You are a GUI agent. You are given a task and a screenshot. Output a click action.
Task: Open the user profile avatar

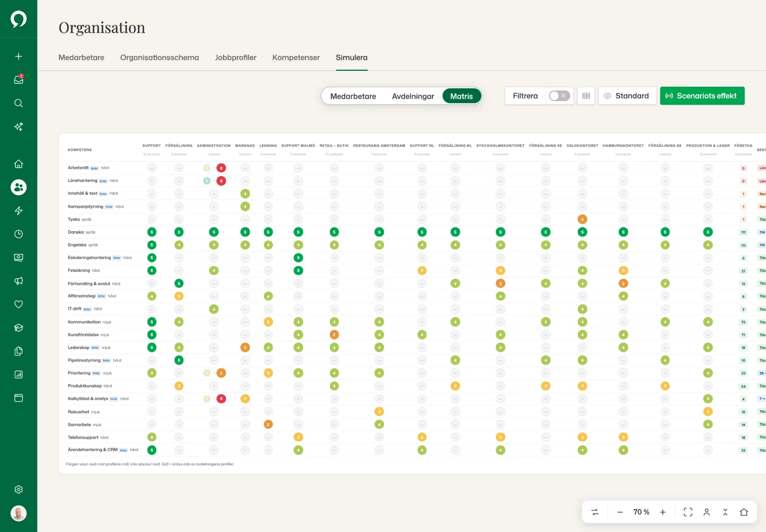[18, 513]
